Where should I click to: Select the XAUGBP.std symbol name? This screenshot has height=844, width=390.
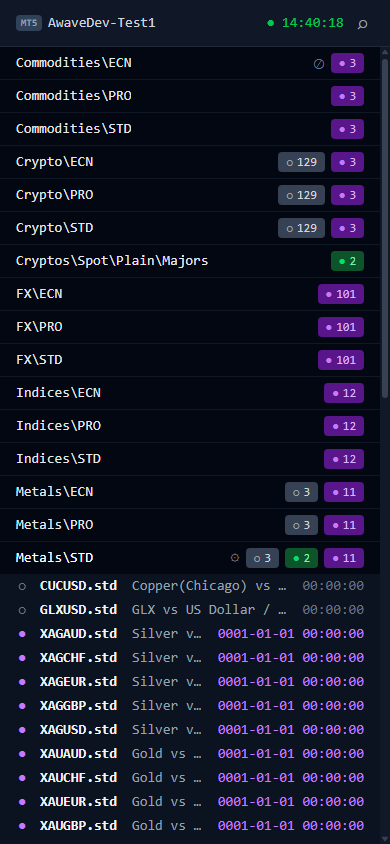click(x=78, y=825)
